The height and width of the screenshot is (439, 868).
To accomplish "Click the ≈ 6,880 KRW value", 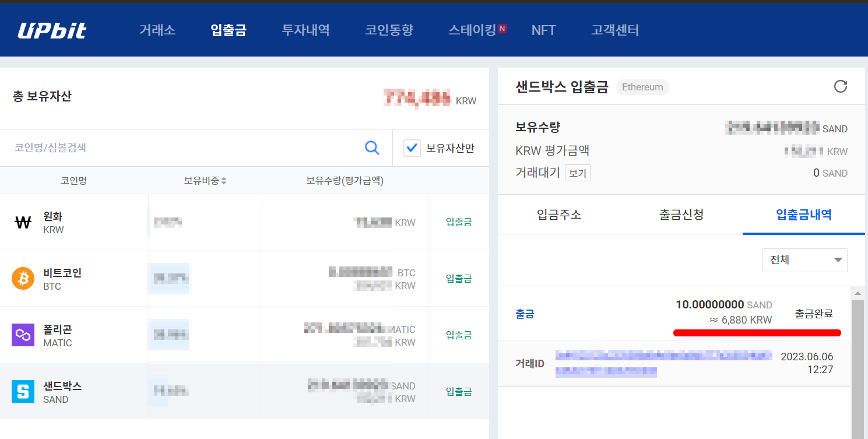I will click(x=740, y=320).
